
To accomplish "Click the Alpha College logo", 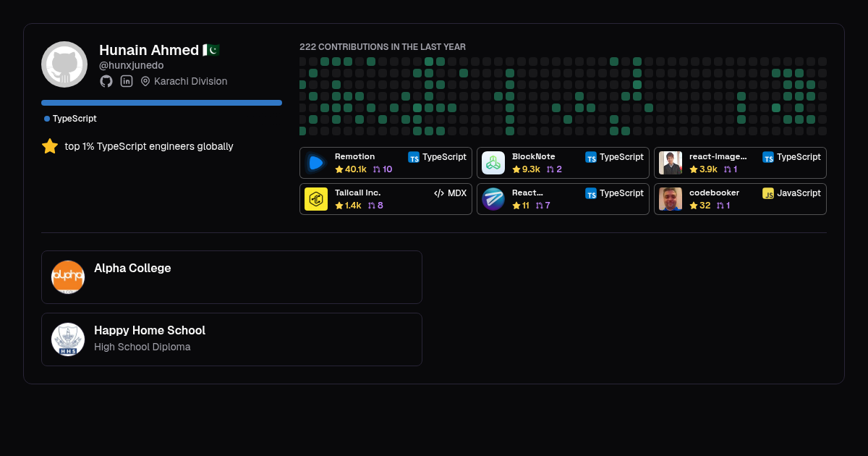I will point(68,277).
